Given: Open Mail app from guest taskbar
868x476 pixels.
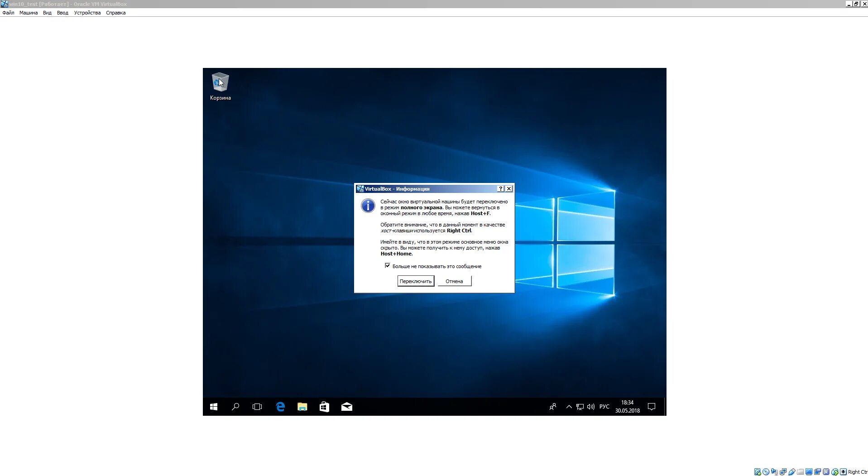Looking at the screenshot, I should 347,407.
